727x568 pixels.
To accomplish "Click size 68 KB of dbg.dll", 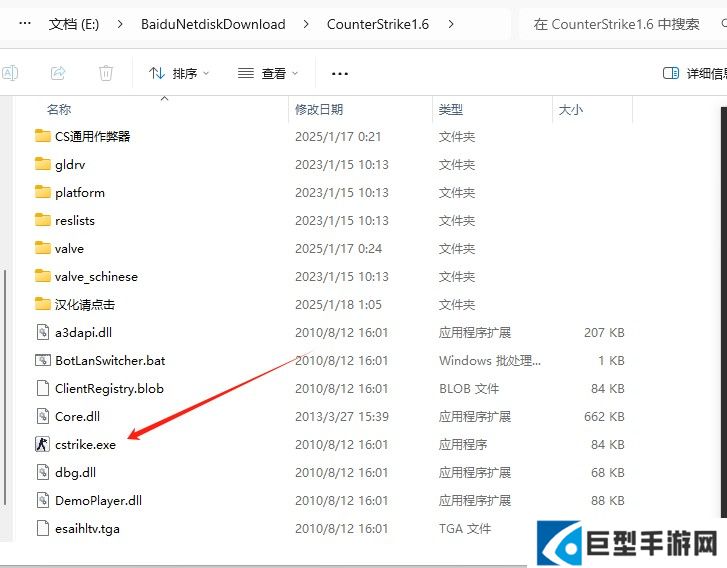I will pos(608,472).
